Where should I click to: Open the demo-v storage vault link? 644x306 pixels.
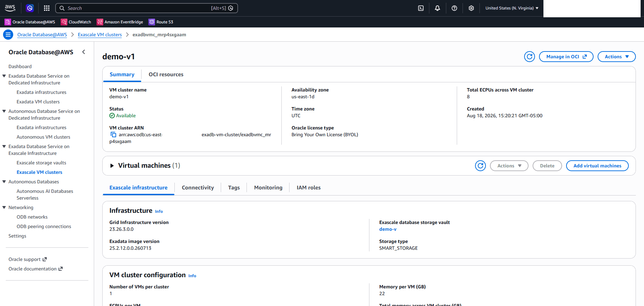pos(388,229)
